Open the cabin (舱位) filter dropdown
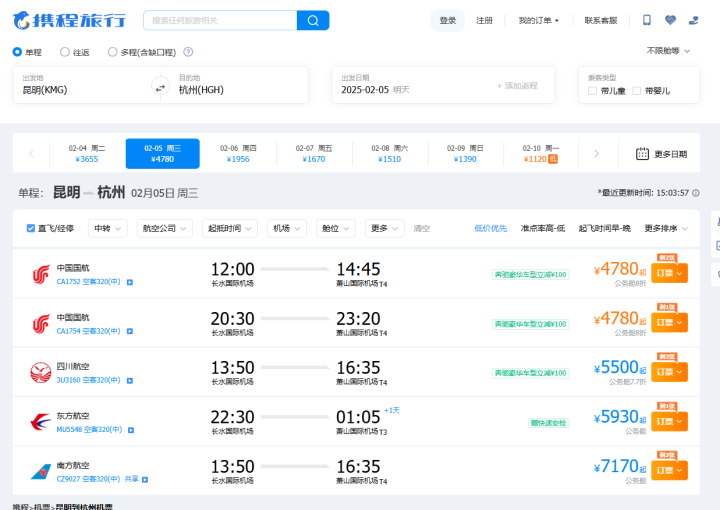This screenshot has height=510, width=720. [336, 228]
